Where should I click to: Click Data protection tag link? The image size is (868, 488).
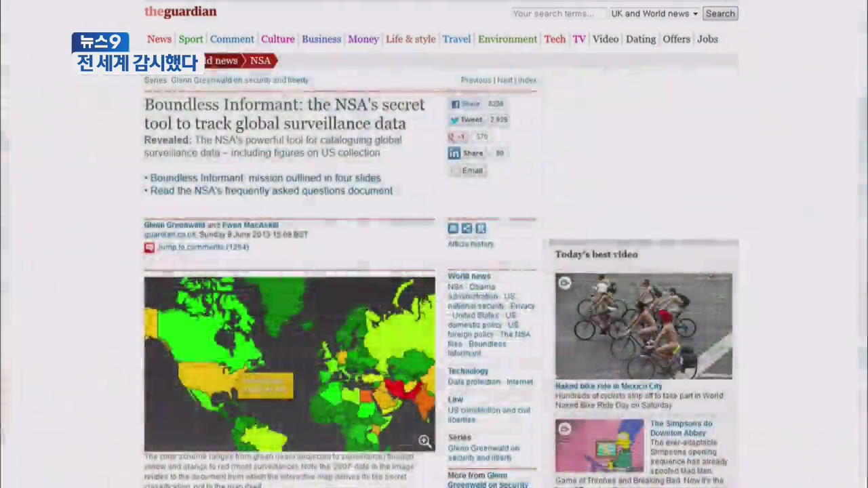474,382
